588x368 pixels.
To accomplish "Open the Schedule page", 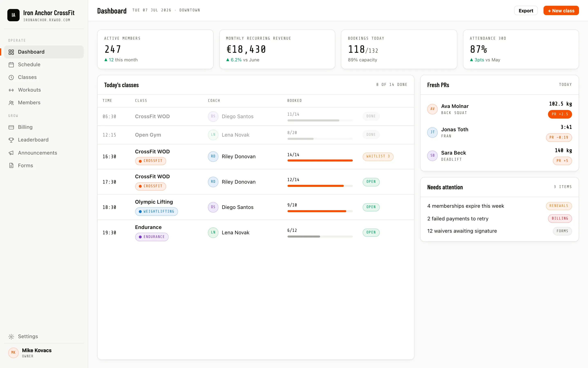I will tap(44, 64).
